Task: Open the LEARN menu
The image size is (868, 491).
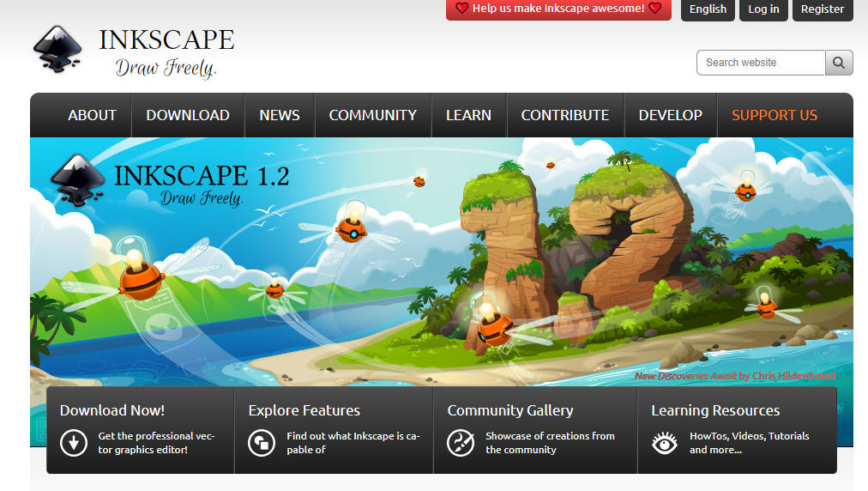Action: (468, 115)
